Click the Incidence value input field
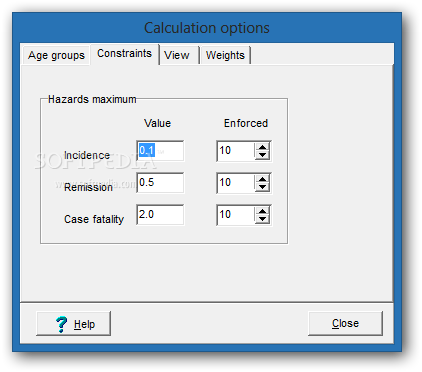This screenshot has height=372, width=422. tap(160, 151)
